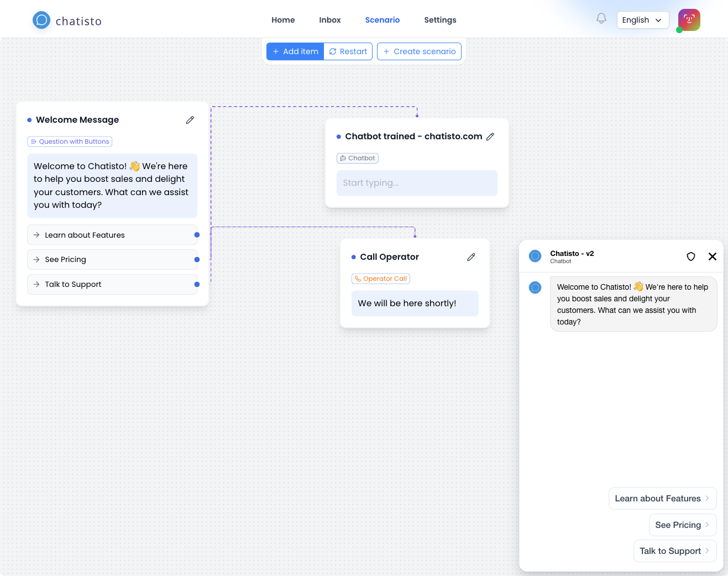Click the Add item button
This screenshot has height=576, width=728.
coord(295,51)
